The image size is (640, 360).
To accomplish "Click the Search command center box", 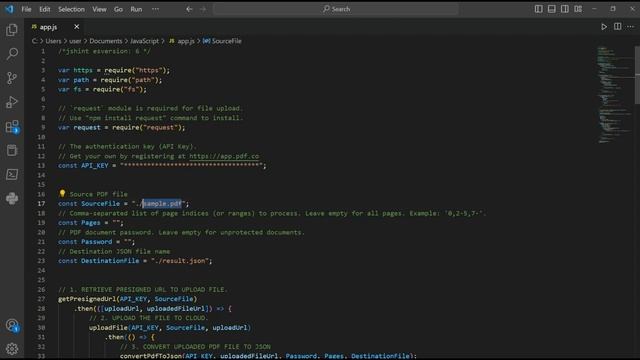I will (x=336, y=9).
